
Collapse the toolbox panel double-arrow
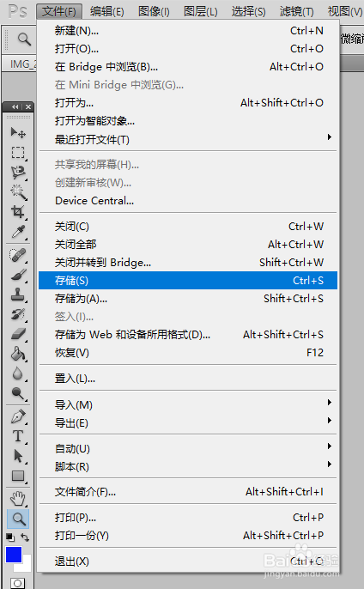click(x=15, y=107)
